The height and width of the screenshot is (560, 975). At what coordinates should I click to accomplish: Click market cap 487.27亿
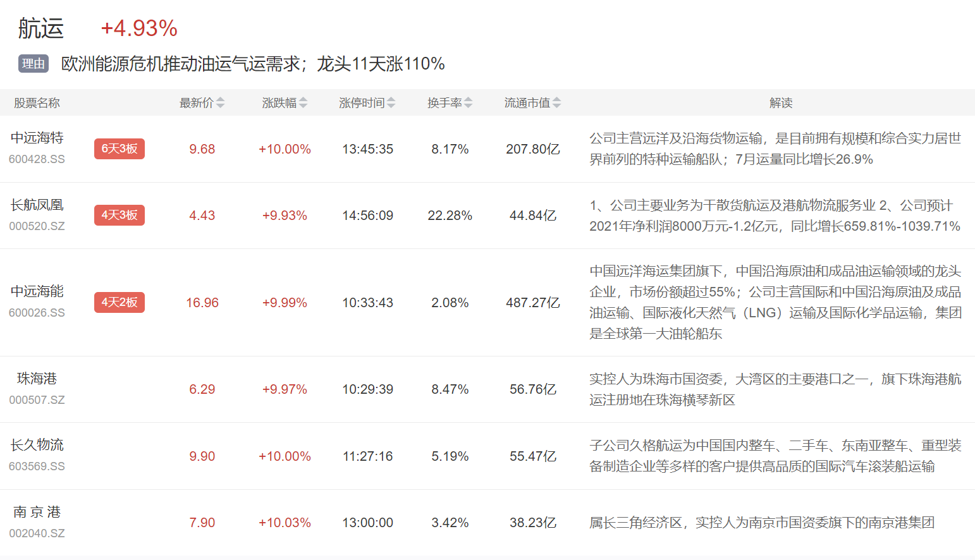tap(533, 303)
